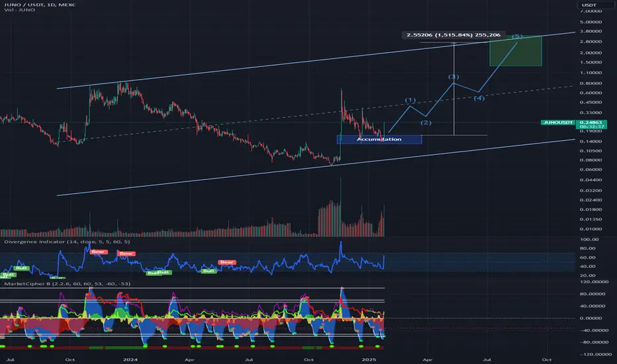Click 100.00 on the Divergence Indicator scale
This screenshot has width=617, height=364.
pyautogui.click(x=589, y=240)
